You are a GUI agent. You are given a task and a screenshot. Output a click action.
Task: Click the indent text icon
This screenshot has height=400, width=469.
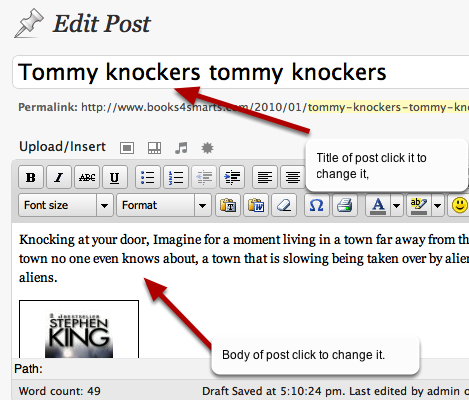pos(232,177)
